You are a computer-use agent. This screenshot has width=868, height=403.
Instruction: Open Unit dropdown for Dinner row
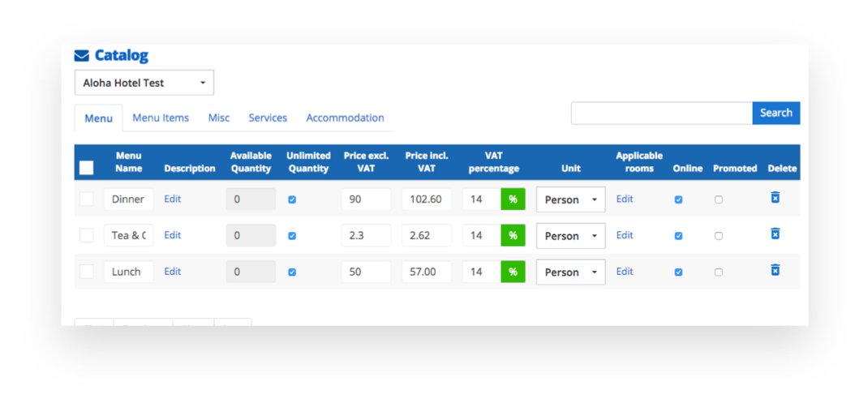570,199
